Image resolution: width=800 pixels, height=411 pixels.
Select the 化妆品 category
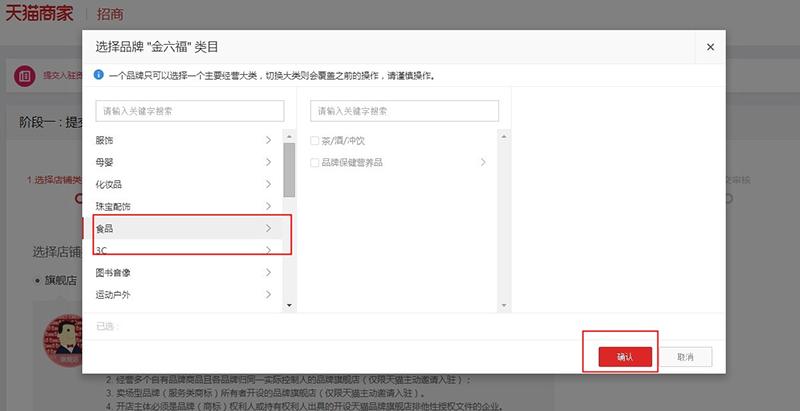[x=108, y=184]
